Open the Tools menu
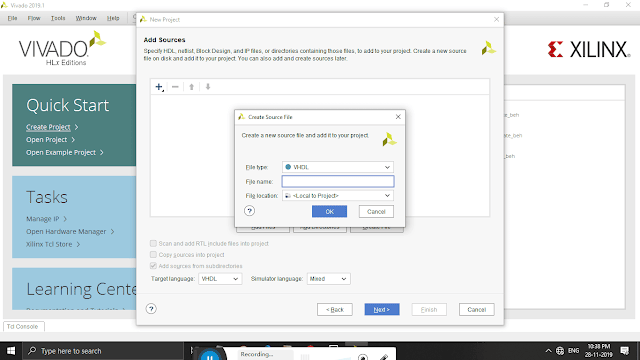 coord(58,18)
